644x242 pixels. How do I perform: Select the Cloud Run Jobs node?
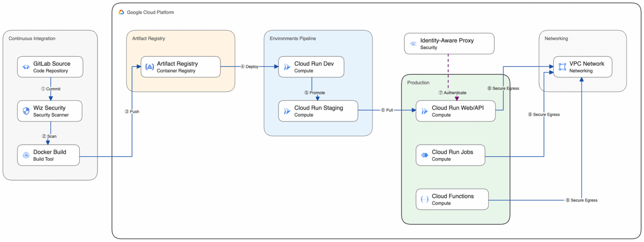[x=451, y=155]
